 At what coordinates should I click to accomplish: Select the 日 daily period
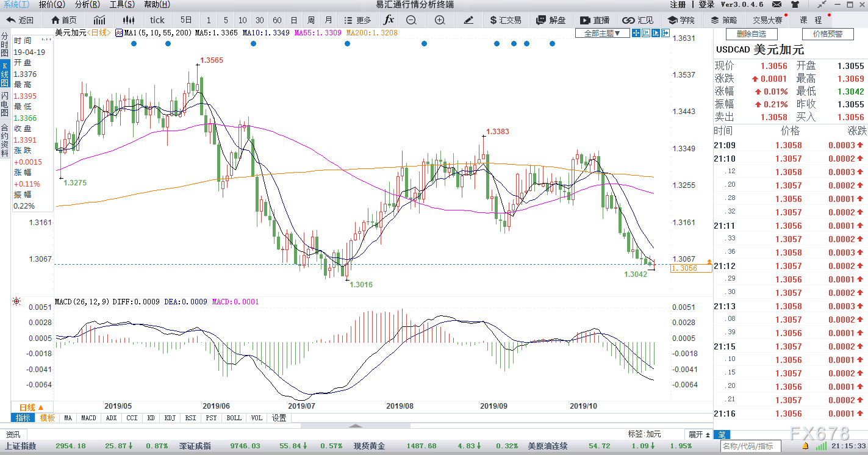[x=294, y=20]
